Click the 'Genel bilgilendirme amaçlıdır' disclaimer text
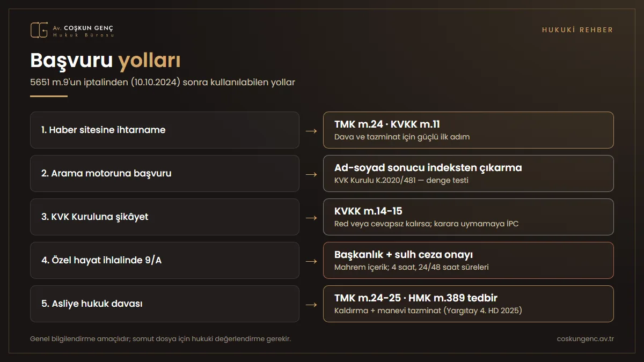This screenshot has height=362, width=644. 160,339
